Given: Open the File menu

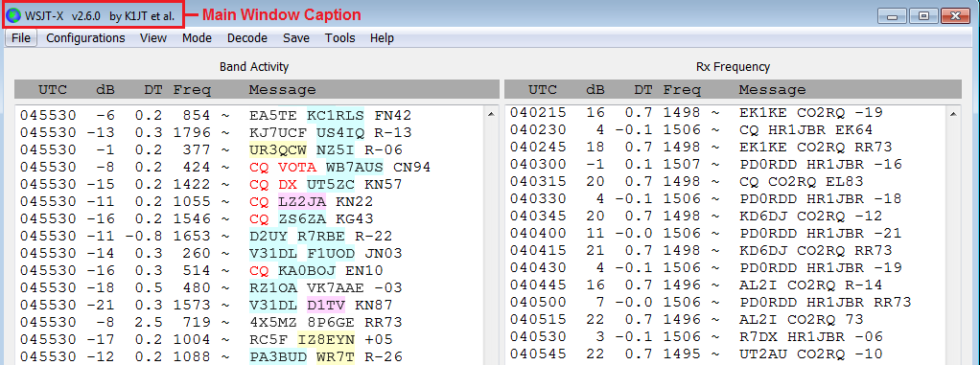Looking at the screenshot, I should (21, 38).
